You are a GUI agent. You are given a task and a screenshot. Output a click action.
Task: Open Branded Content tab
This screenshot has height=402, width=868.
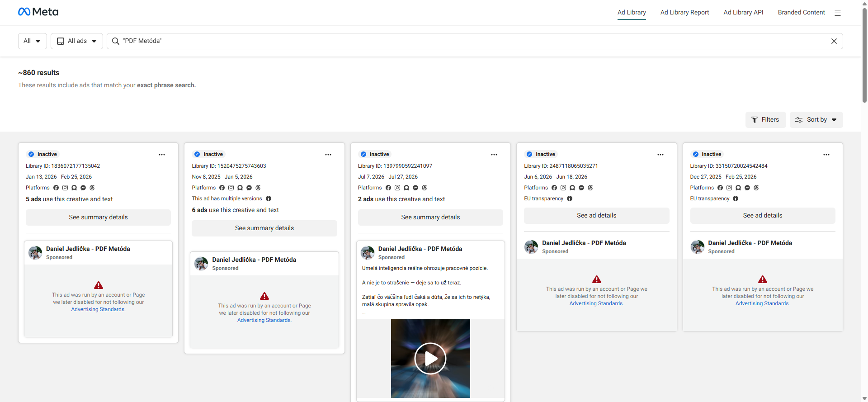tap(801, 13)
